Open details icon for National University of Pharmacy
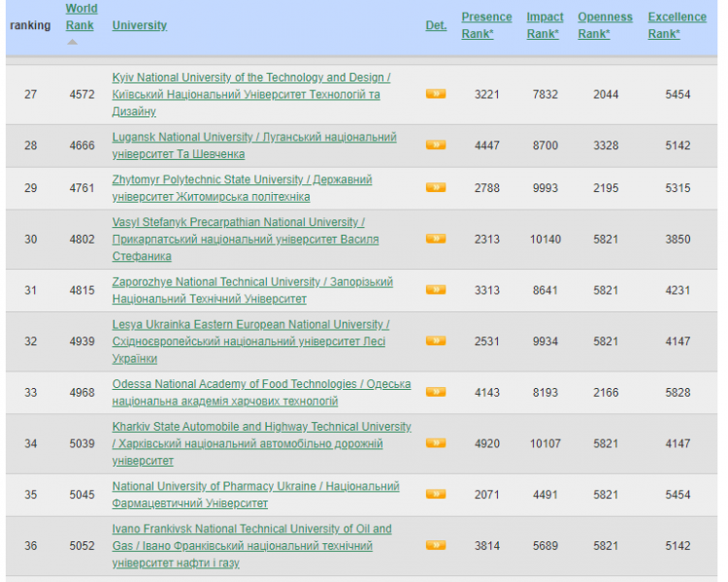 (x=435, y=495)
